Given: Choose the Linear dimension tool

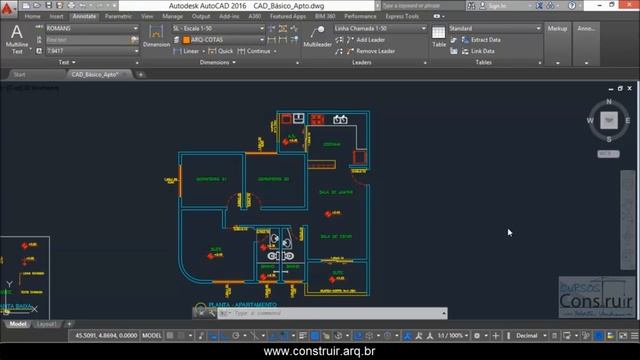Looking at the screenshot, I should click(186, 51).
